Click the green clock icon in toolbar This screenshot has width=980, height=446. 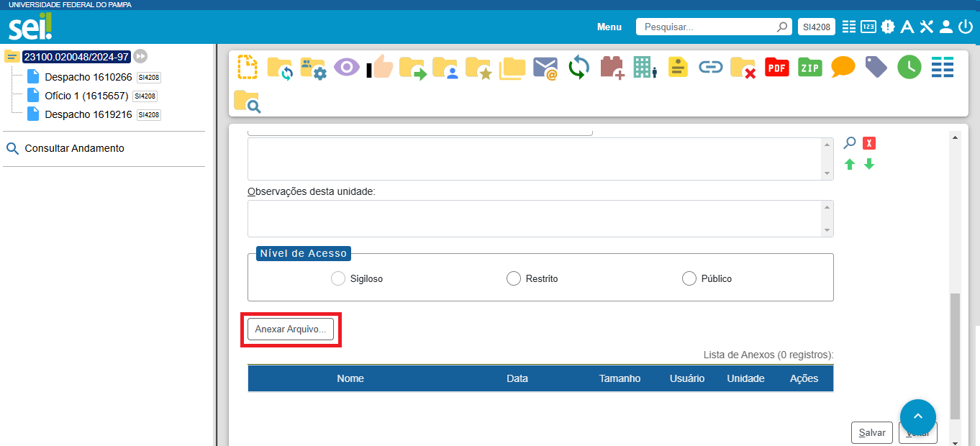tap(909, 68)
